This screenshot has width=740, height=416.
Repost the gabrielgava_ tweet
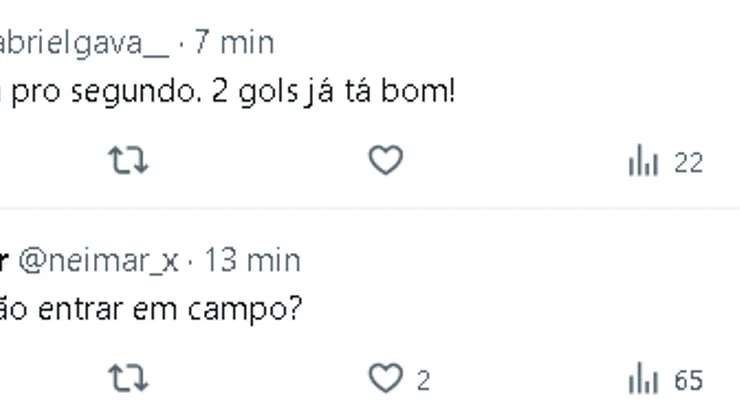pyautogui.click(x=128, y=162)
